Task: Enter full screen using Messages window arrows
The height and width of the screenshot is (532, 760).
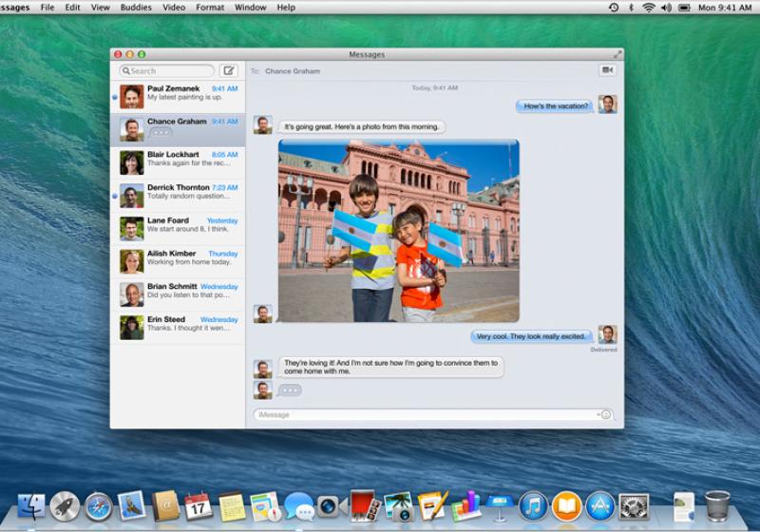Action: (617, 54)
